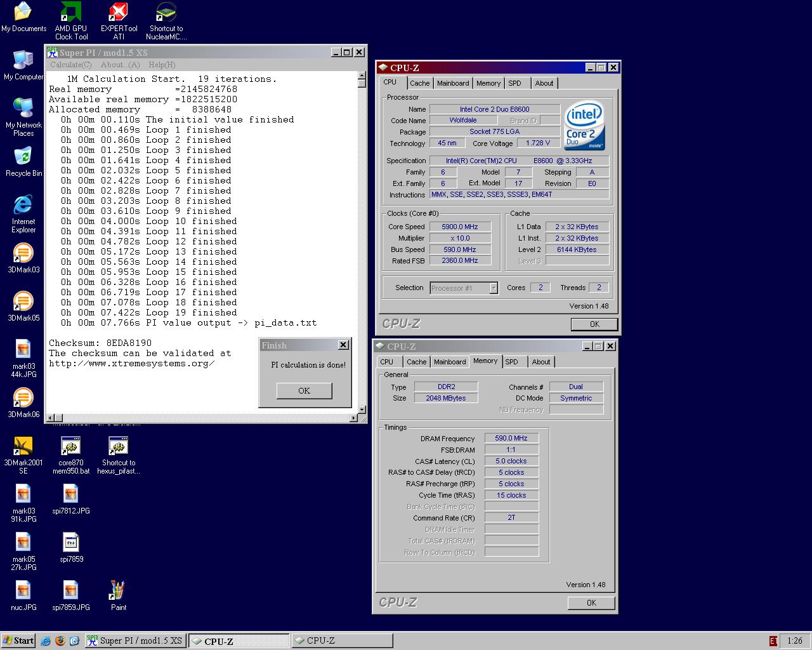Viewport: 812px width, 650px height.
Task: Open Mainboard tab in lower CPU-Z
Action: click(450, 362)
